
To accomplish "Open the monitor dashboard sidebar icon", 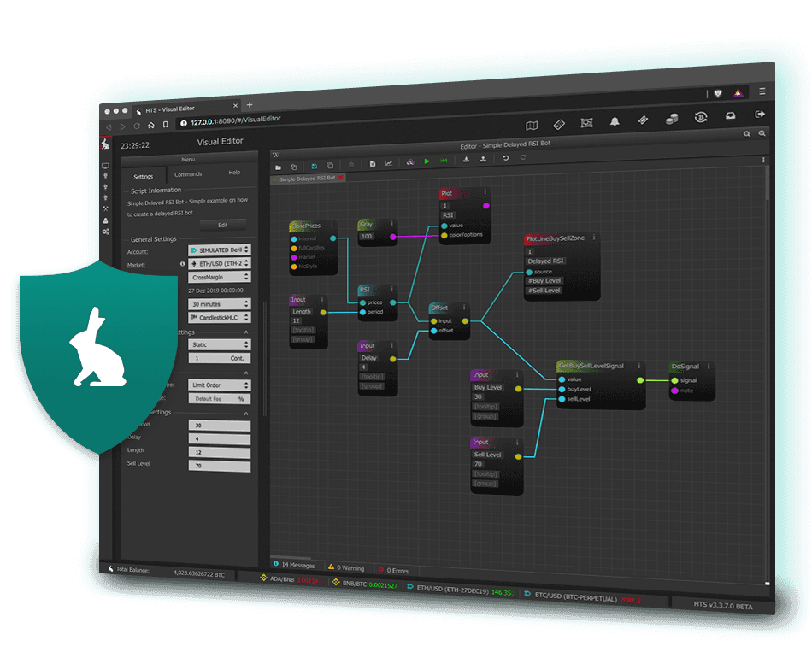I will (106, 166).
